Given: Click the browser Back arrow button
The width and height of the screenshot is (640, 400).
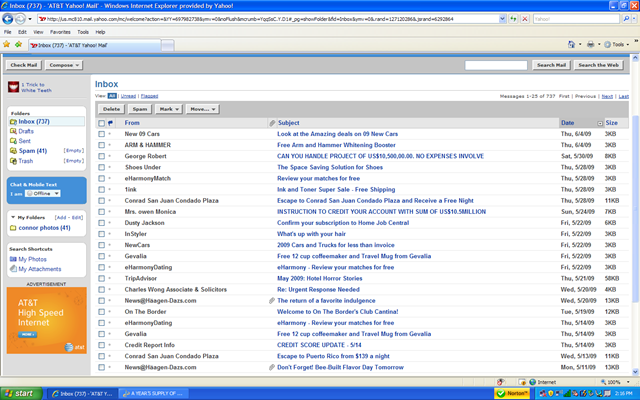Looking at the screenshot, I should 8,19.
